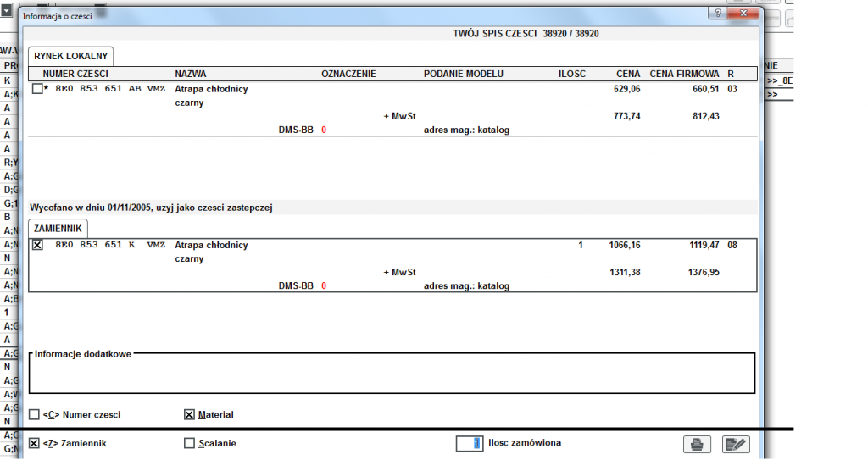The height and width of the screenshot is (471, 868).
Task: Click the value 1376,95
Action: click(x=704, y=272)
